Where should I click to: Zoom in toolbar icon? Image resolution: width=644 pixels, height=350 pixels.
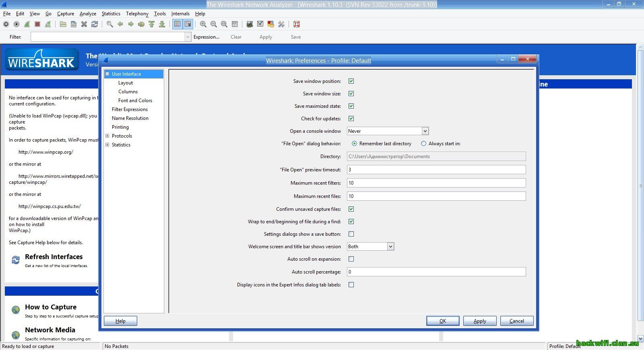(203, 24)
